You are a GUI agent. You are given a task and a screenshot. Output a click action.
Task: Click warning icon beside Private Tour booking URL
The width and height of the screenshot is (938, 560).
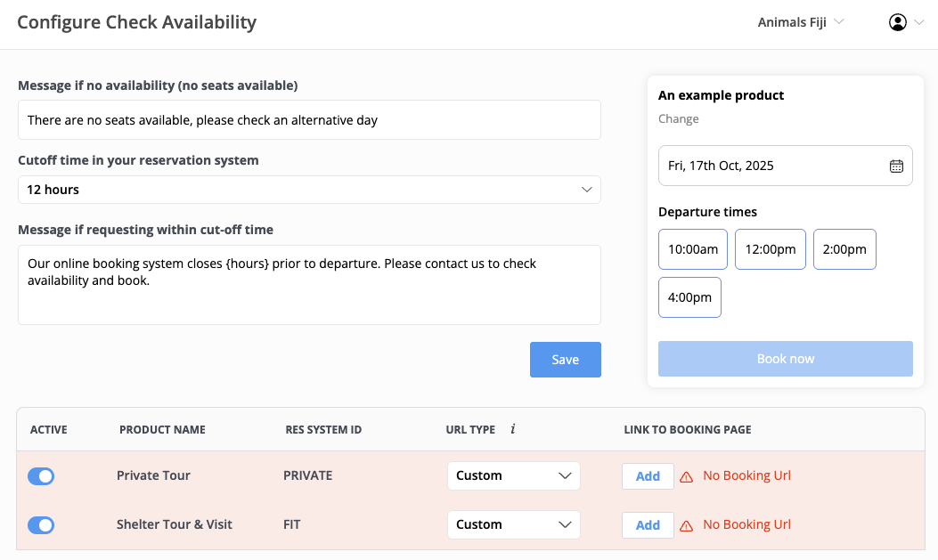click(x=686, y=476)
